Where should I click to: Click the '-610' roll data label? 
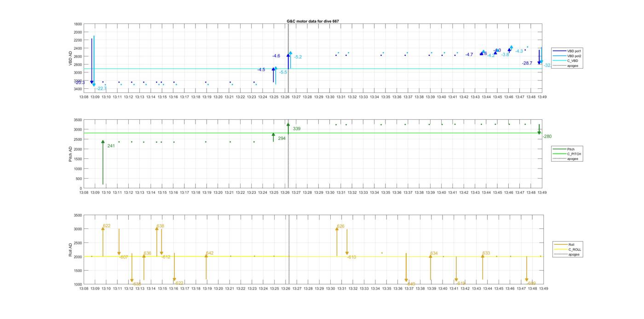tap(352, 257)
